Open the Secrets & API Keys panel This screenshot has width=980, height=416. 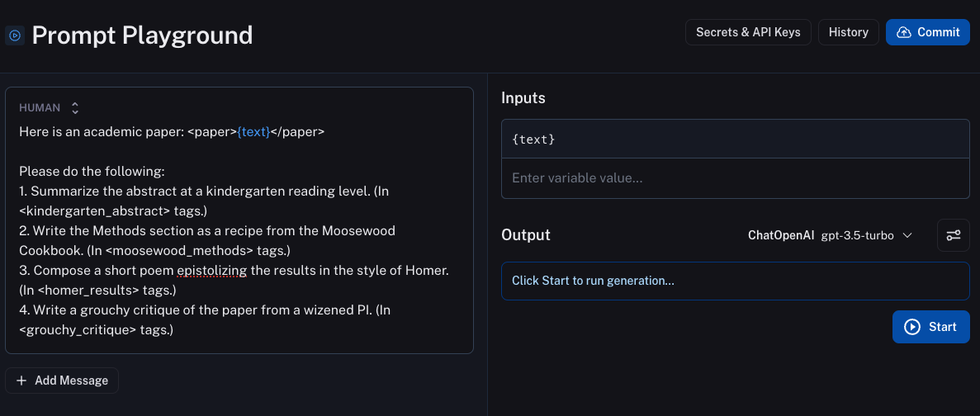click(x=748, y=32)
